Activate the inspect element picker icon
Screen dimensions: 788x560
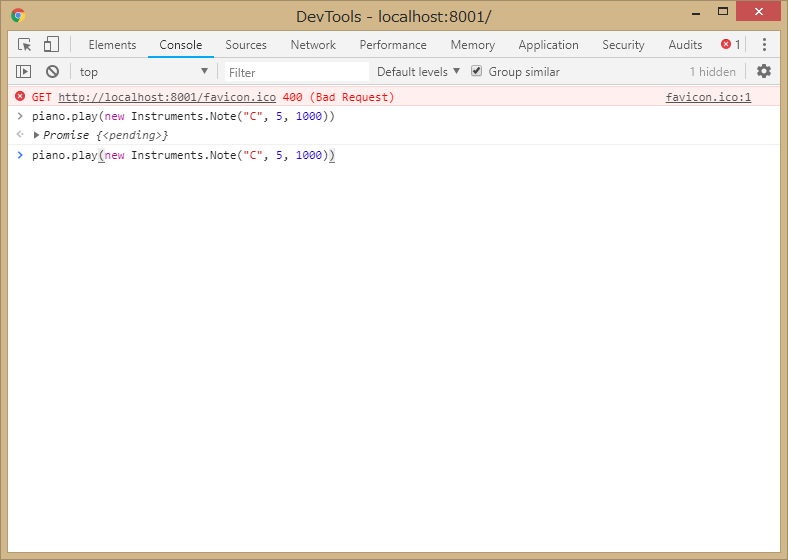(x=25, y=45)
